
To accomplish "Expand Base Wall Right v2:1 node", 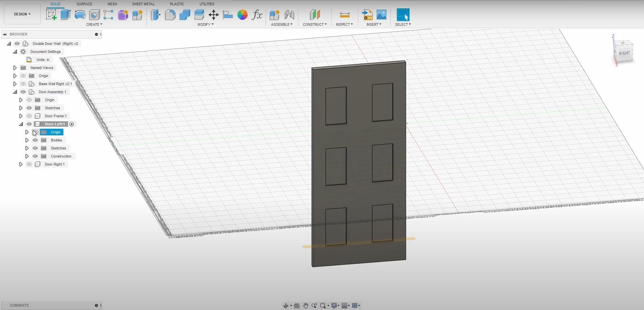I will coord(15,84).
